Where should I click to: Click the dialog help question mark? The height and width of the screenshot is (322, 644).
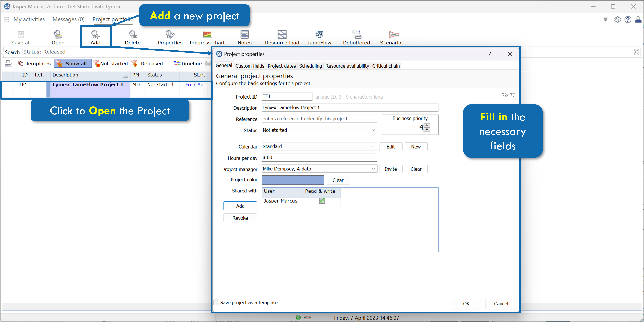[489, 54]
